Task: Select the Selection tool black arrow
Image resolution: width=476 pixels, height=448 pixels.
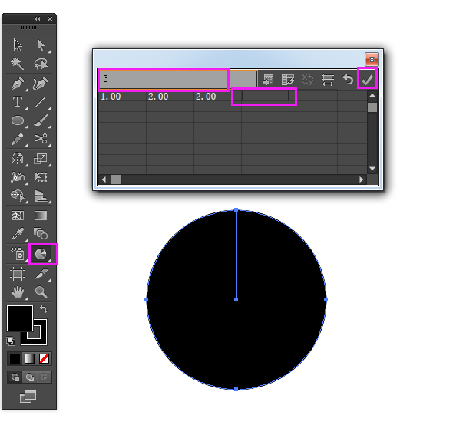Action: tap(18, 45)
